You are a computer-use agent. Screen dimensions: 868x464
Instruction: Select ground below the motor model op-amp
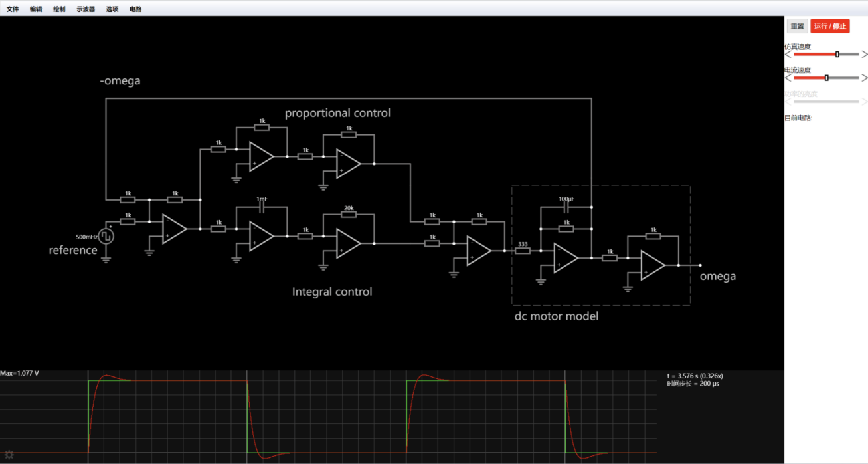click(541, 281)
